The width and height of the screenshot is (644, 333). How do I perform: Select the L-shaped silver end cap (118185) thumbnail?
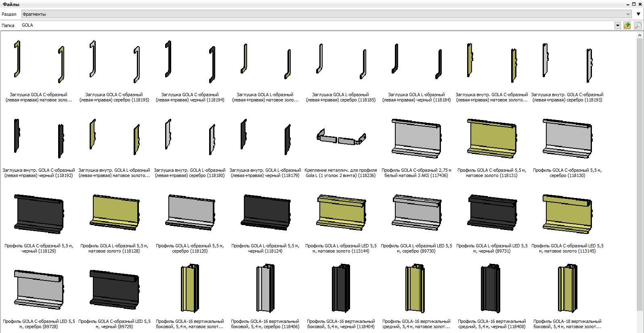click(341, 62)
